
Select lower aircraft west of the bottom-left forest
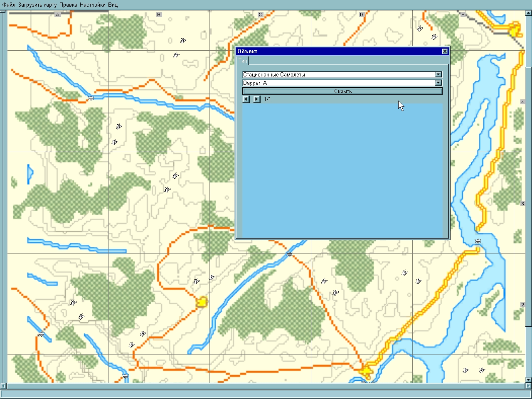[81, 317]
